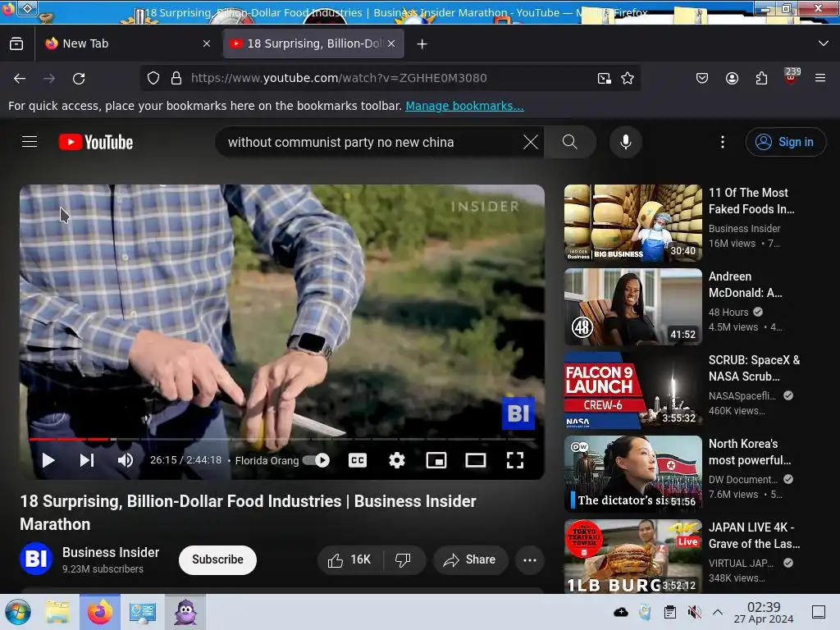This screenshot has width=840, height=630.
Task: Open North Korea's most powerful video title
Action: point(750,452)
